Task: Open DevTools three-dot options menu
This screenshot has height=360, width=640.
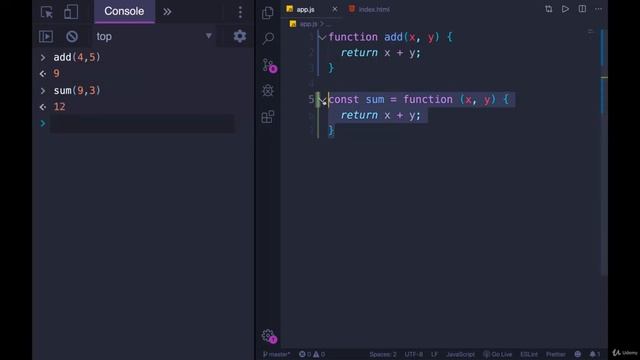Action: click(x=240, y=12)
